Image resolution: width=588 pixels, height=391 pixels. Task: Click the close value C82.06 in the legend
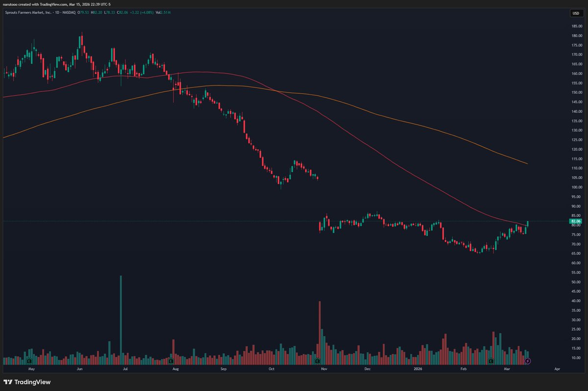(122, 12)
